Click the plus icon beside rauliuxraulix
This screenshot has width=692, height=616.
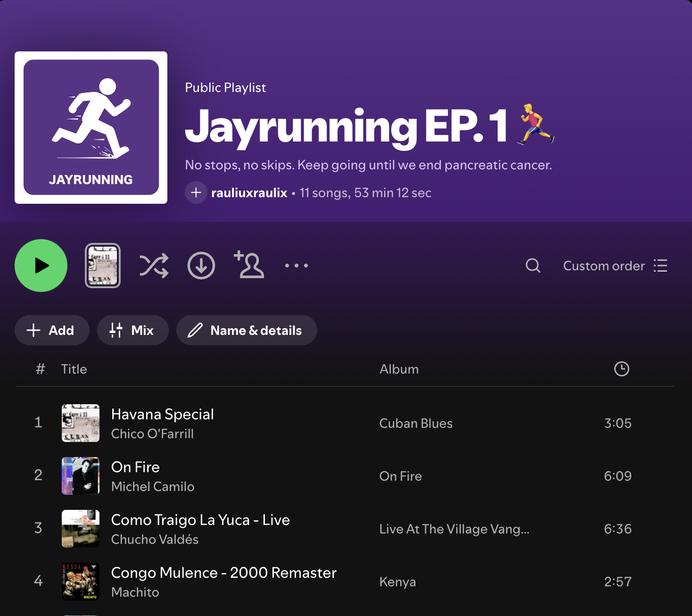(x=196, y=192)
